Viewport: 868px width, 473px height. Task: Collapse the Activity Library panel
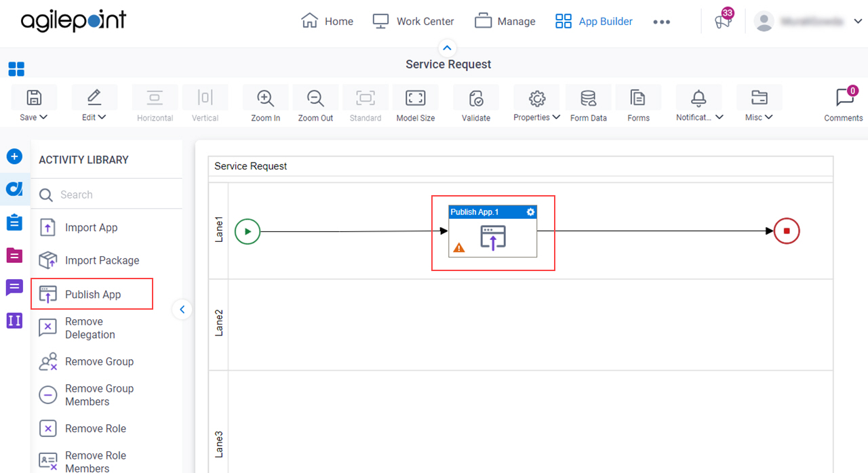pos(182,310)
